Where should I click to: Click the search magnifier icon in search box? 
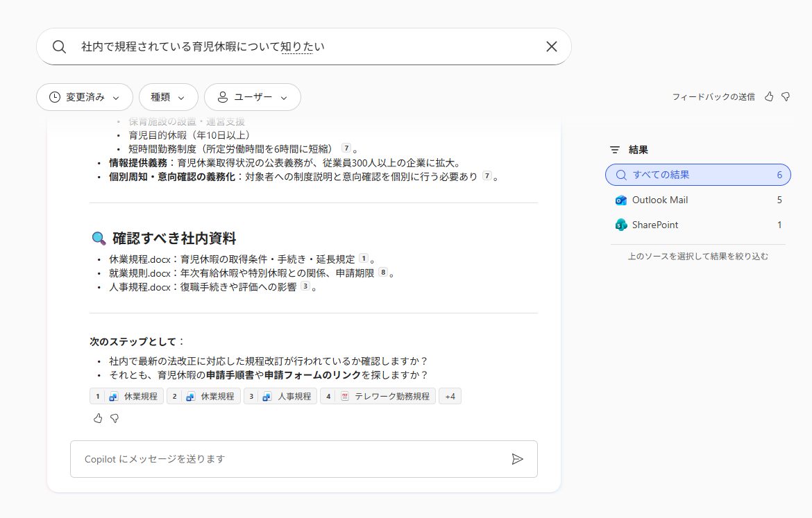[60, 46]
